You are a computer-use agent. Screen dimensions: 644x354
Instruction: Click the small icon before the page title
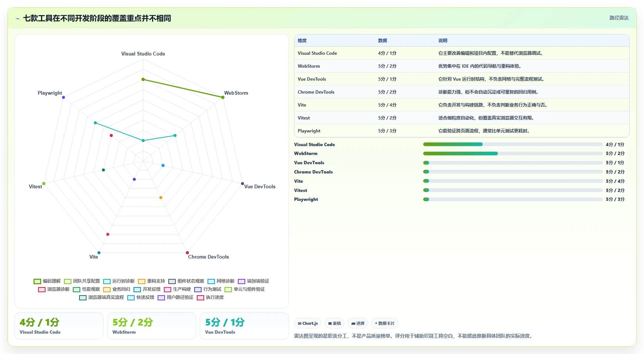click(x=17, y=18)
